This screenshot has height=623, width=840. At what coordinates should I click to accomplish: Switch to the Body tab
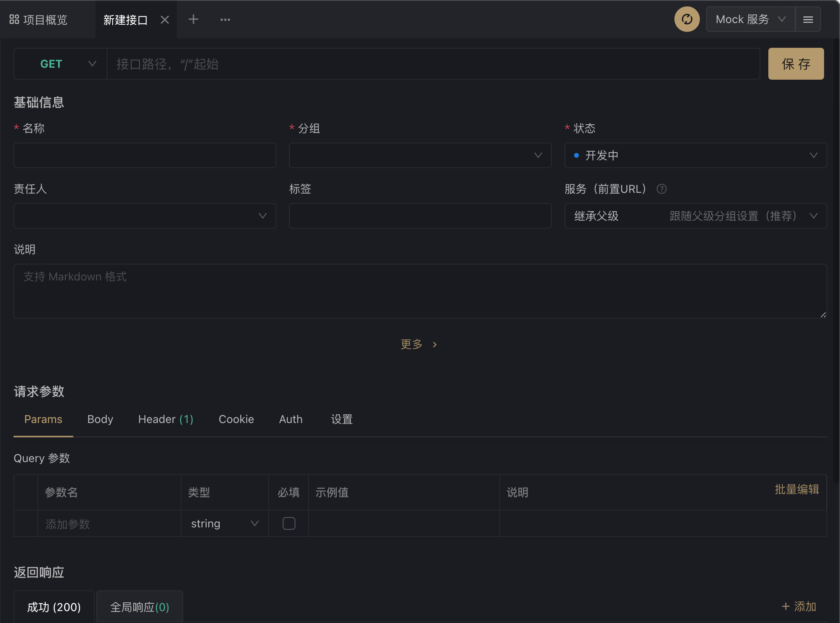pos(100,419)
